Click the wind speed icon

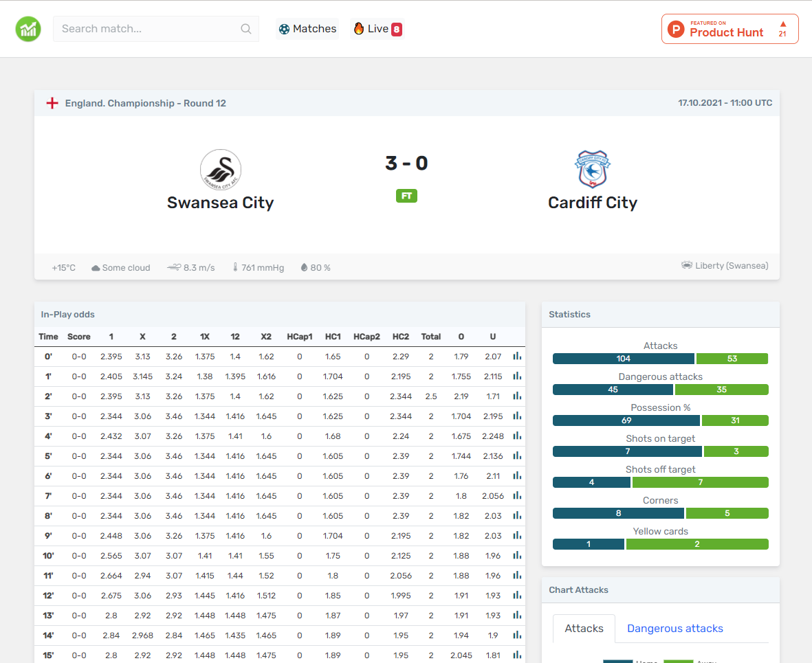tap(174, 267)
